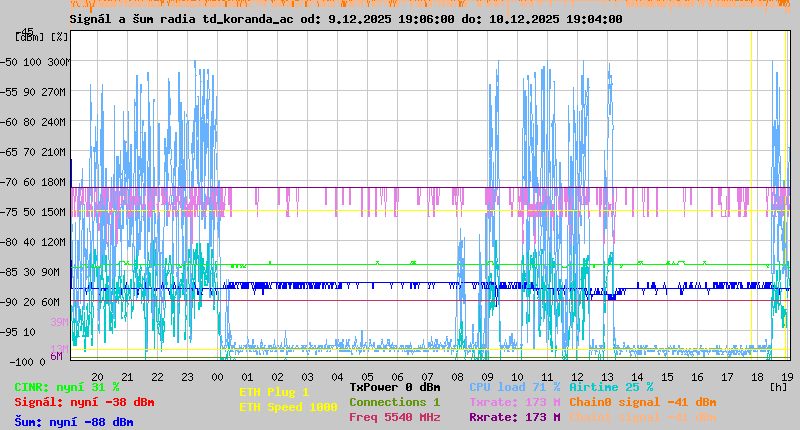Click the [dBm] unit label on y-axis
The height and width of the screenshot is (430, 800).
pos(29,37)
